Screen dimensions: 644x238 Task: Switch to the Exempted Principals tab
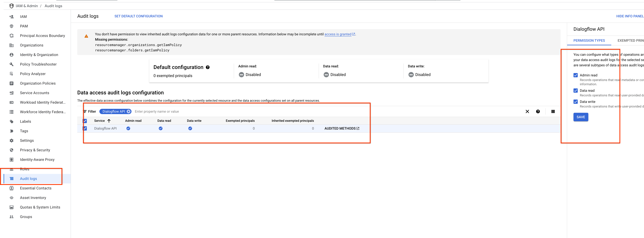pyautogui.click(x=630, y=41)
